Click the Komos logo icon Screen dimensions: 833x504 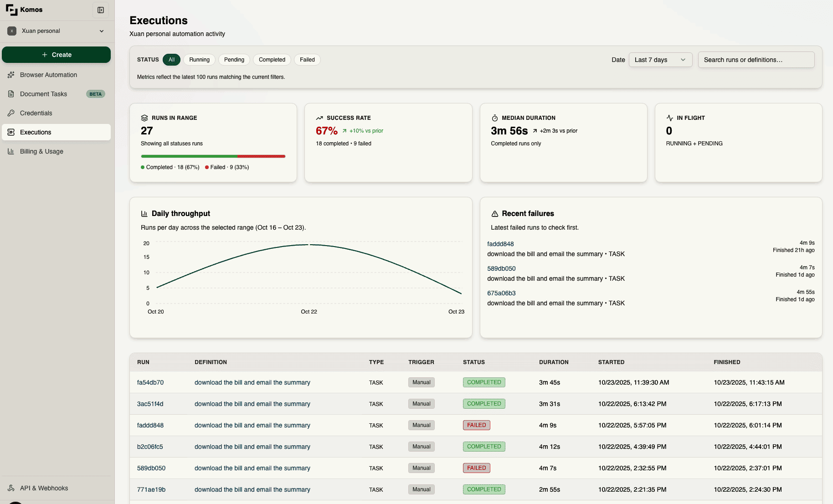11,10
